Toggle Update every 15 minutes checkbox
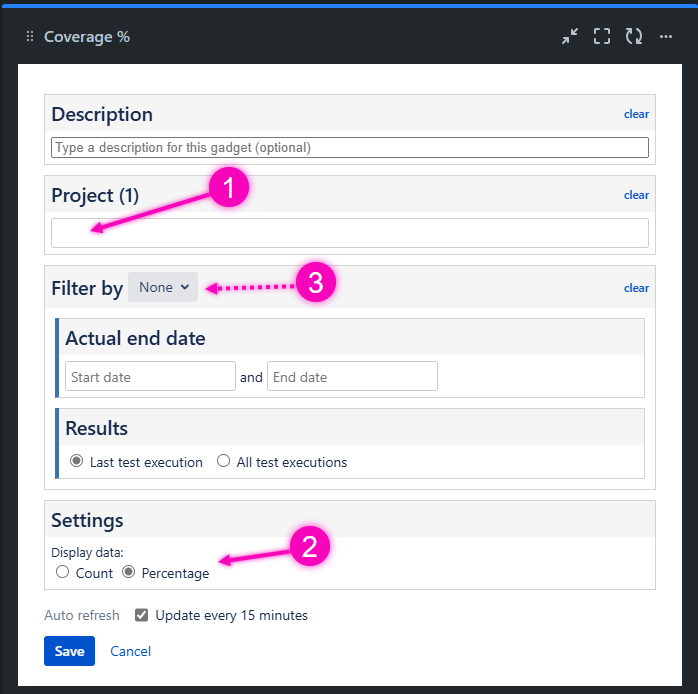698x694 pixels. pyautogui.click(x=142, y=615)
